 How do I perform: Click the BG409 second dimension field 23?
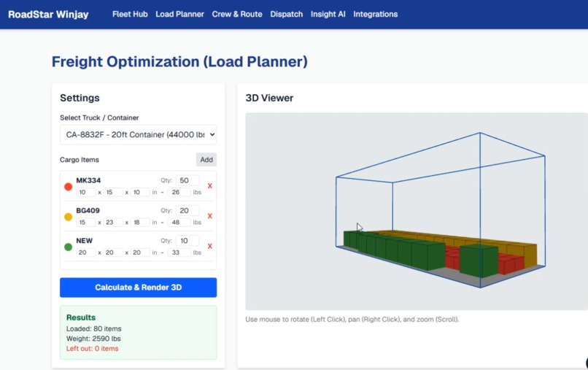point(113,222)
